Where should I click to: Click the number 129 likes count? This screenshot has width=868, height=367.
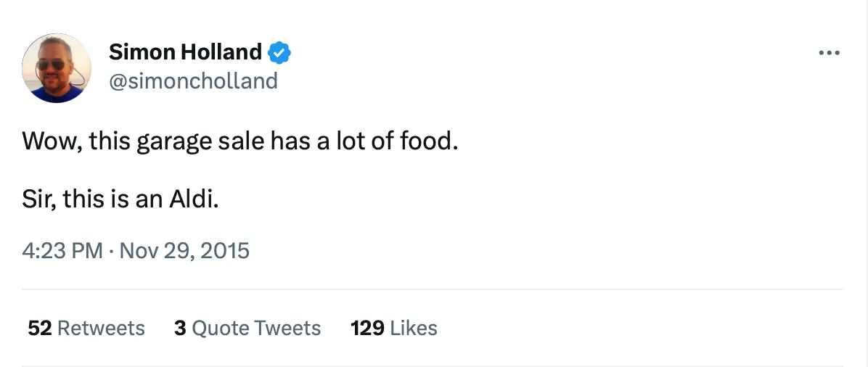click(x=367, y=329)
